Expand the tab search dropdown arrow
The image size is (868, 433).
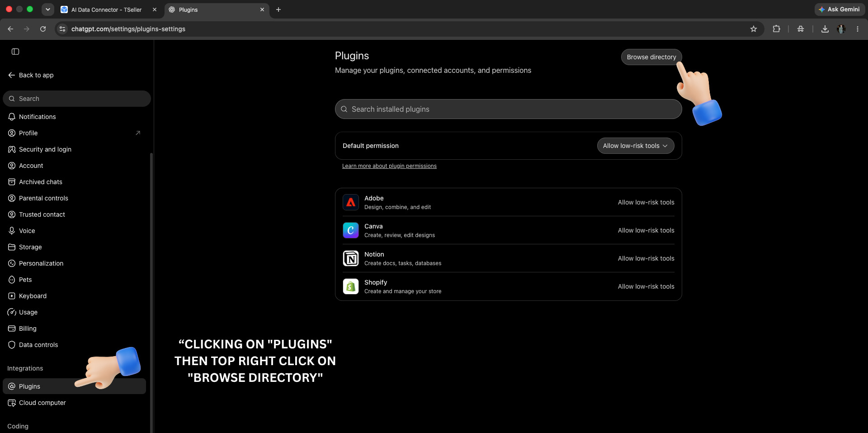(x=47, y=10)
